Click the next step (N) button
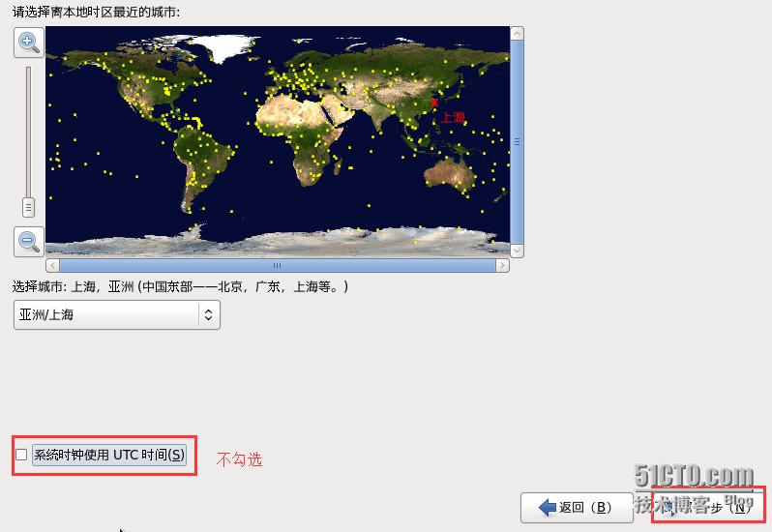The image size is (772, 532). pos(709,508)
